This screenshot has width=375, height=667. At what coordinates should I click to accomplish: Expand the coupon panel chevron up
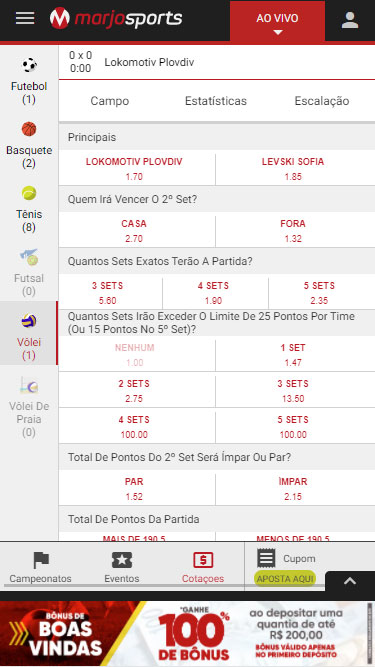(x=350, y=581)
